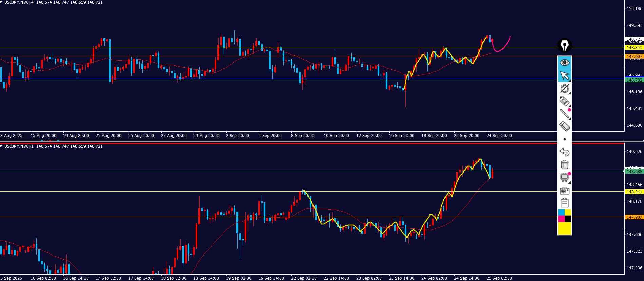
Task: Pick the magenta color swatch
Action: click(561, 219)
